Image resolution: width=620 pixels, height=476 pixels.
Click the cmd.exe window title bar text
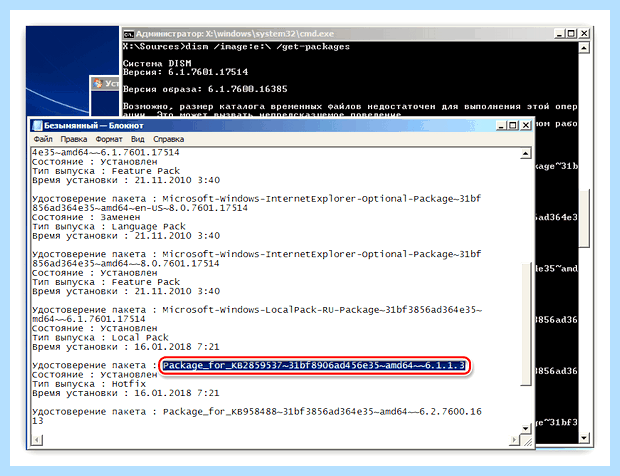point(235,34)
